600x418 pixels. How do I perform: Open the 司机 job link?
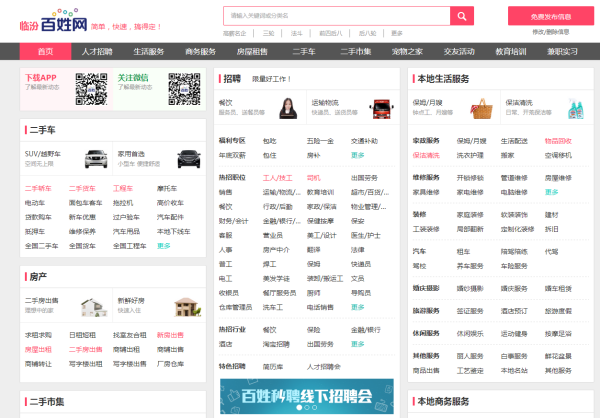tap(313, 178)
